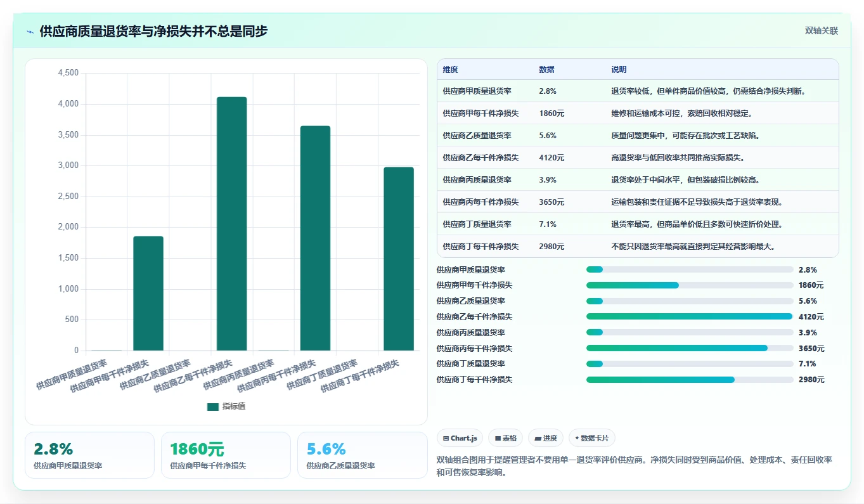This screenshot has width=864, height=504.
Task: Click the tallest bar, 供应商乙每千件净损失
Action: 232,224
